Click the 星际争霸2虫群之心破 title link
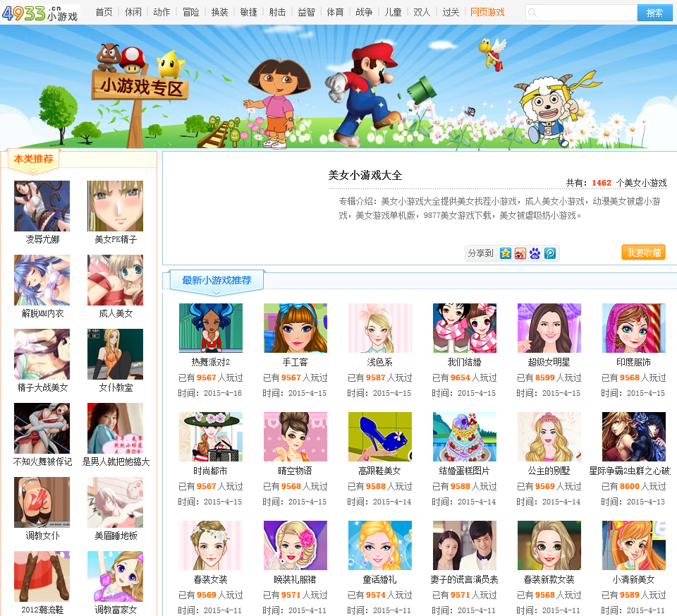Viewport: 677px width, 616px height. 630,471
